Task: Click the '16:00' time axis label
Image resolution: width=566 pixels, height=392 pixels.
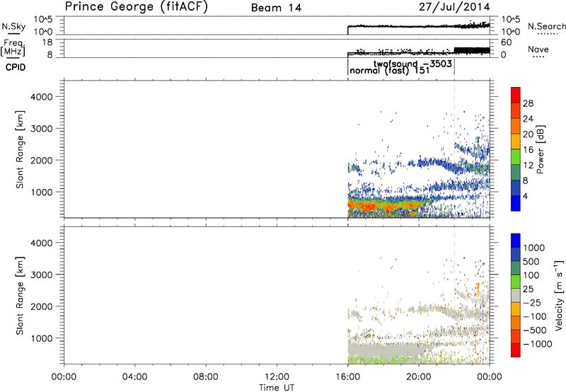Action: click(347, 377)
